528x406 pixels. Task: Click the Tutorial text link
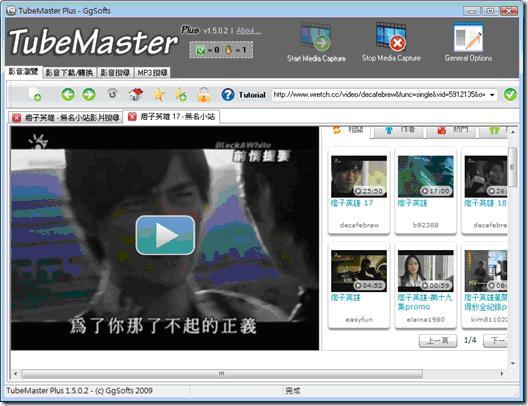(252, 95)
